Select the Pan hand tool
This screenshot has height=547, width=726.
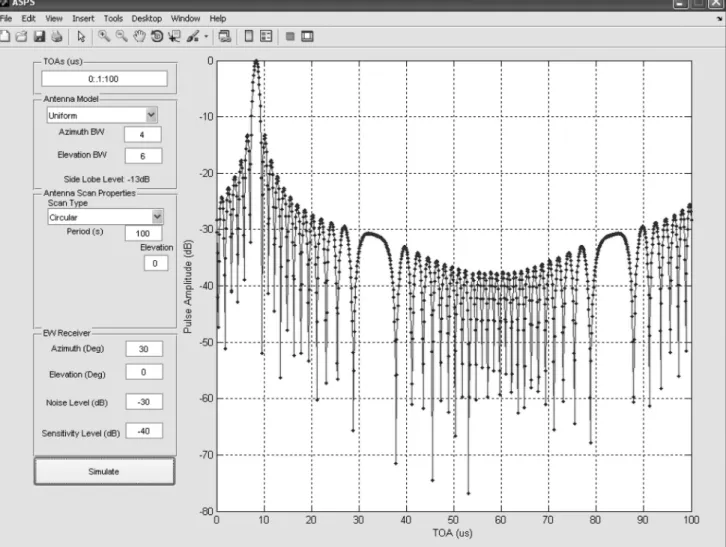pyautogui.click(x=139, y=36)
